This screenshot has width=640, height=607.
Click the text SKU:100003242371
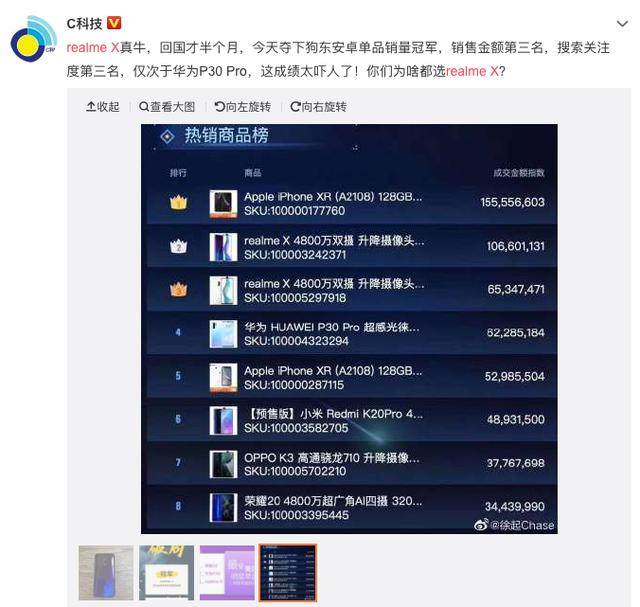(x=295, y=255)
